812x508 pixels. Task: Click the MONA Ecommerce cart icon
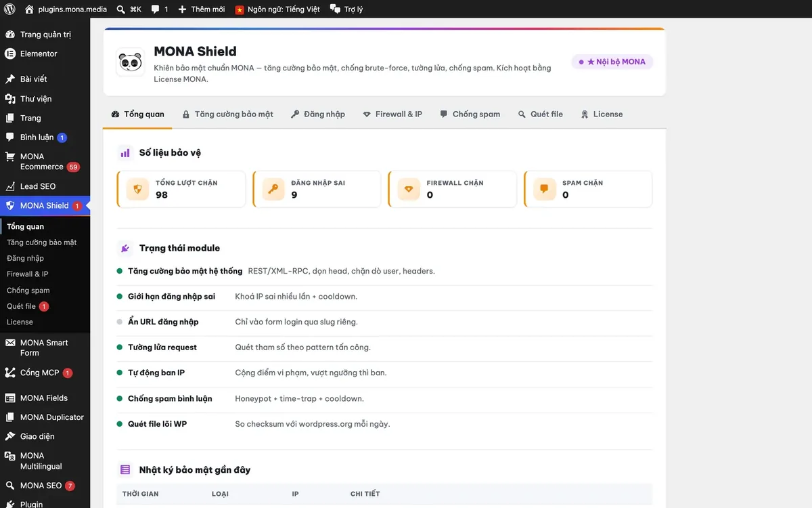click(10, 156)
